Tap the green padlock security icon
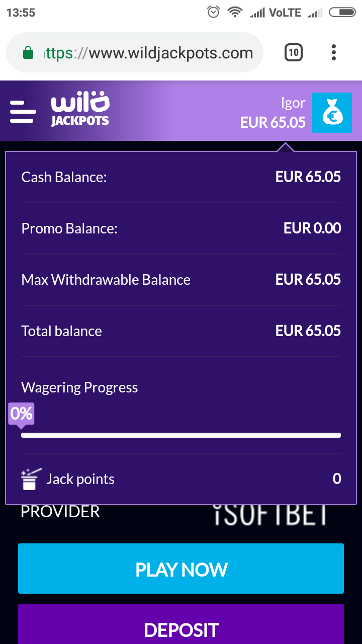 29,53
